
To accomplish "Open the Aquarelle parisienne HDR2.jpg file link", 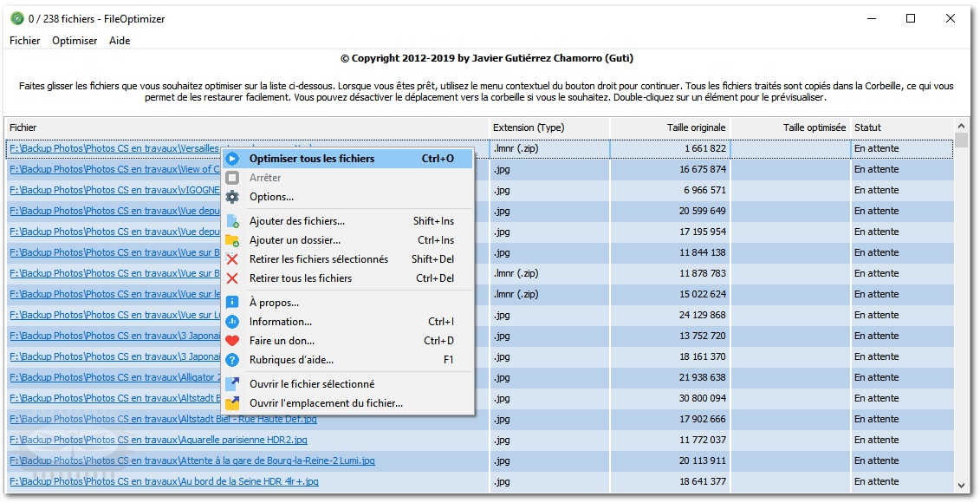I will click(x=159, y=440).
